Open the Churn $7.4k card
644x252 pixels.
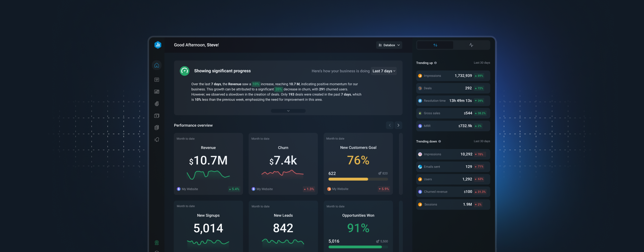coord(283,164)
